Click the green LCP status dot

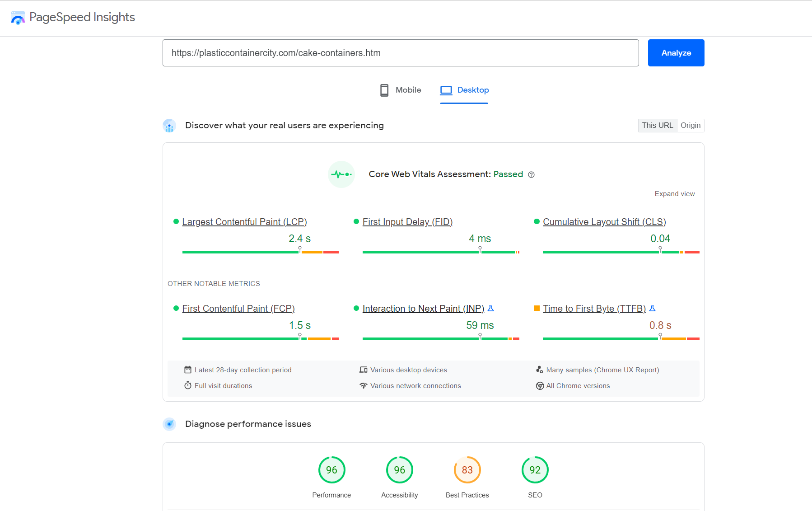(176, 221)
